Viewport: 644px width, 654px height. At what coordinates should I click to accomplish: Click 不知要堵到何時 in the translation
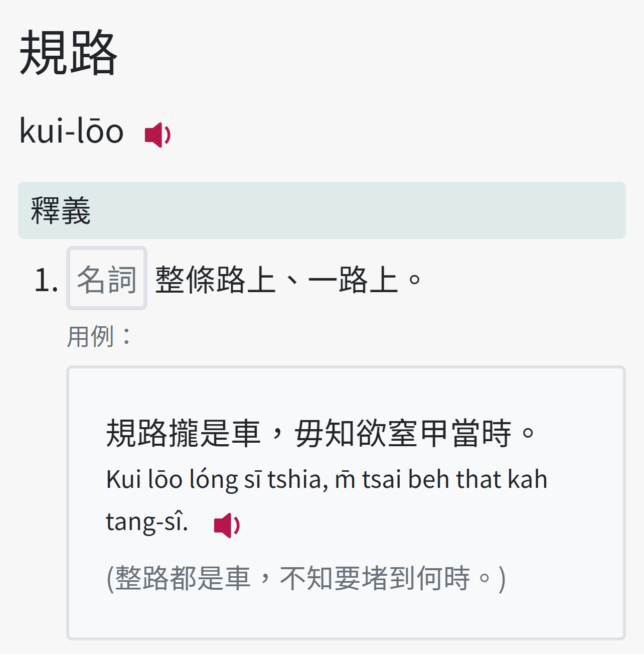click(375, 578)
